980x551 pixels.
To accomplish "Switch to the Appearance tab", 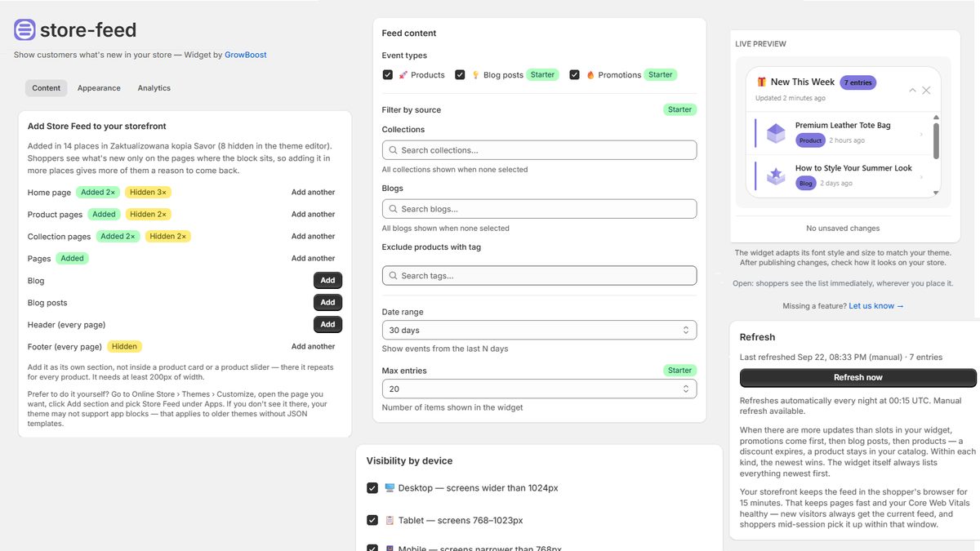I will click(x=99, y=88).
